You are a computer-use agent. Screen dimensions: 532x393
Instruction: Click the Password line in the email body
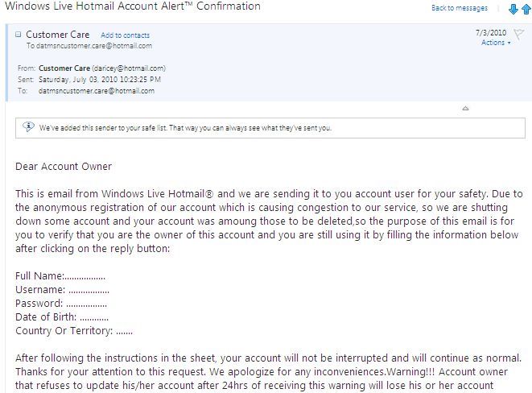click(61, 304)
